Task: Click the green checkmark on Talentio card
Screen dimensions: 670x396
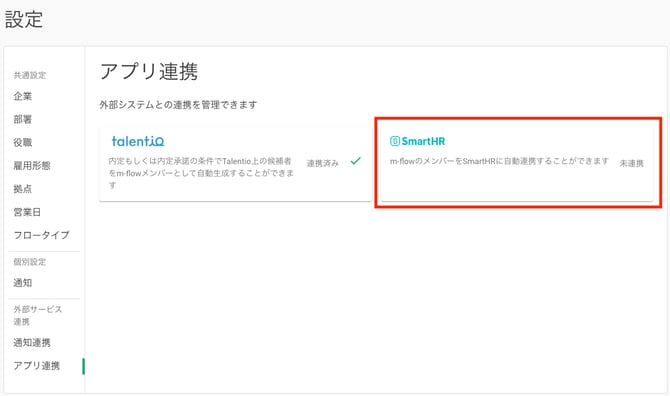Action: point(356,161)
